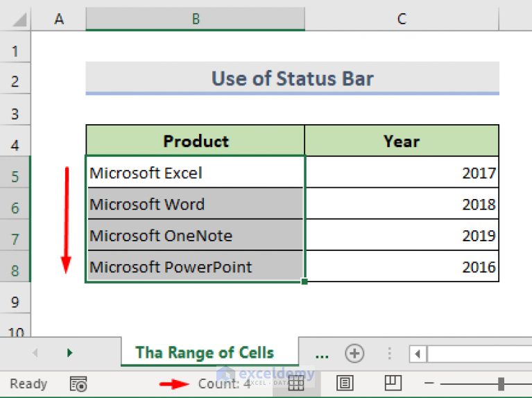Click the Product header cell

[196, 141]
